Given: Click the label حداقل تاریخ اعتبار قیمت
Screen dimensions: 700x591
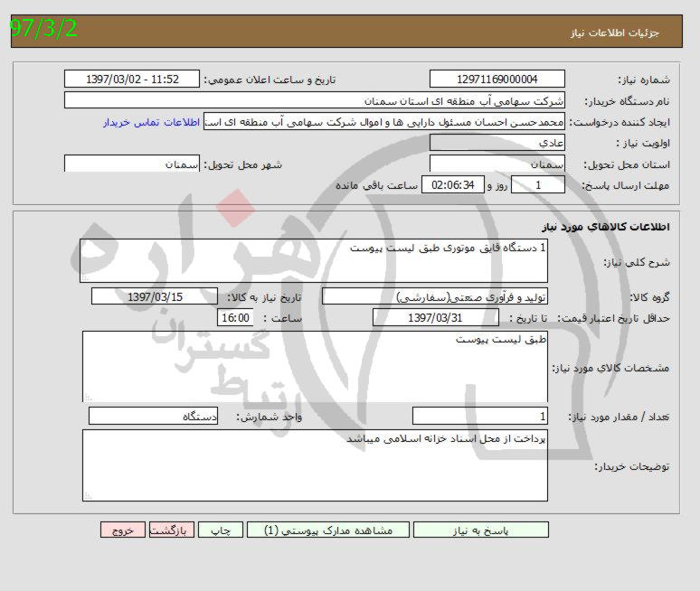Looking at the screenshot, I should click(x=614, y=318).
